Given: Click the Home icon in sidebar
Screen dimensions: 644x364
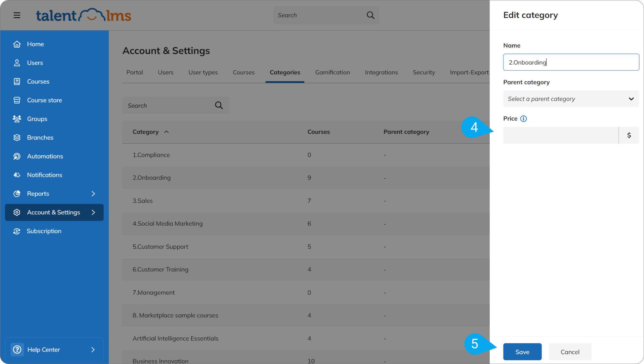Looking at the screenshot, I should coord(17,44).
